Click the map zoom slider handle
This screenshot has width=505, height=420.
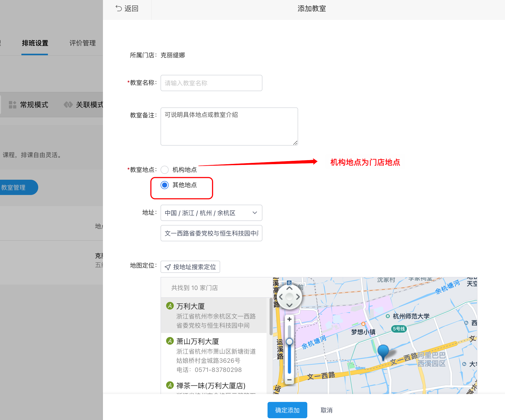pyautogui.click(x=289, y=342)
